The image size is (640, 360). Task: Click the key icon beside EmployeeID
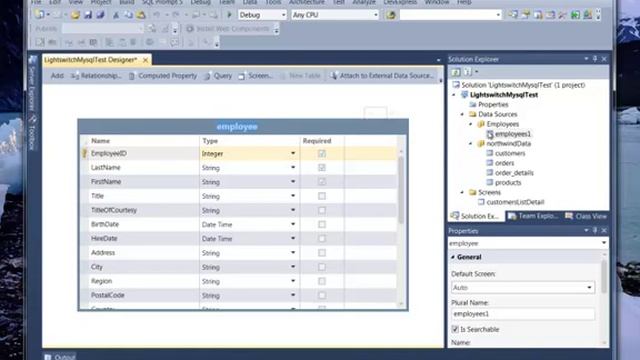click(x=85, y=153)
